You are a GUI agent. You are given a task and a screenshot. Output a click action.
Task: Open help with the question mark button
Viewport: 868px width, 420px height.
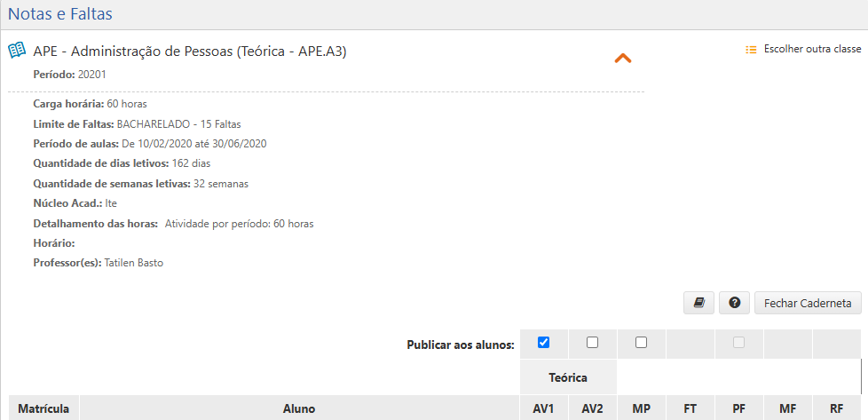tap(735, 303)
